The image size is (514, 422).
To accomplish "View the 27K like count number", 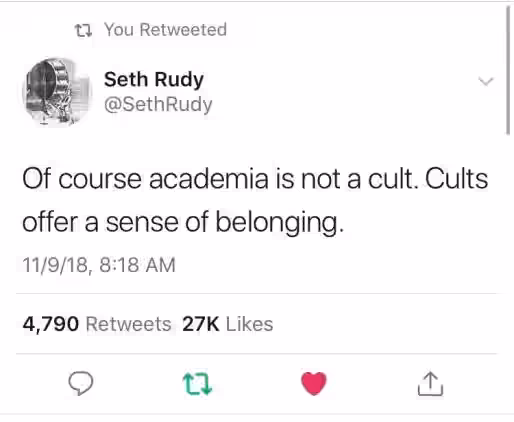I will (x=201, y=324).
